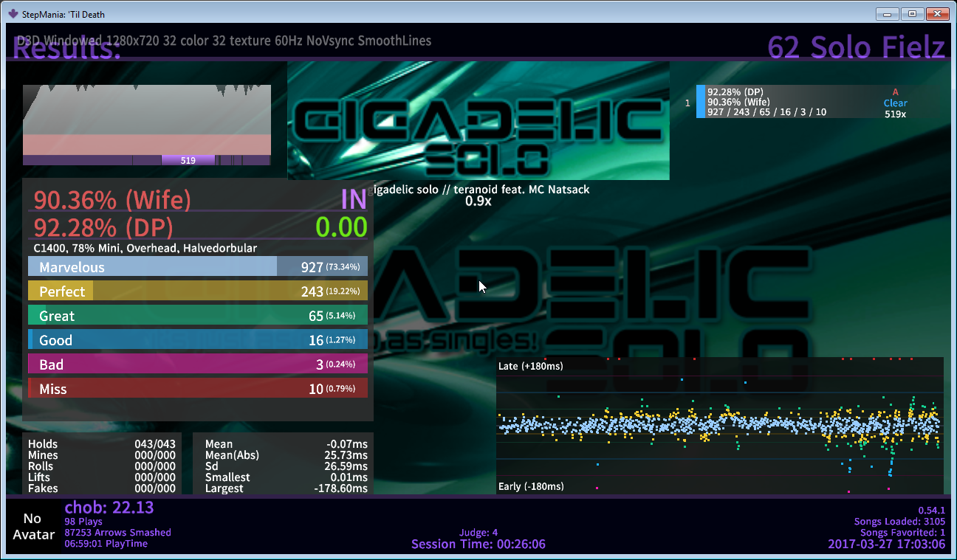
Task: Select the Marvelous judgment bar
Action: click(x=197, y=267)
